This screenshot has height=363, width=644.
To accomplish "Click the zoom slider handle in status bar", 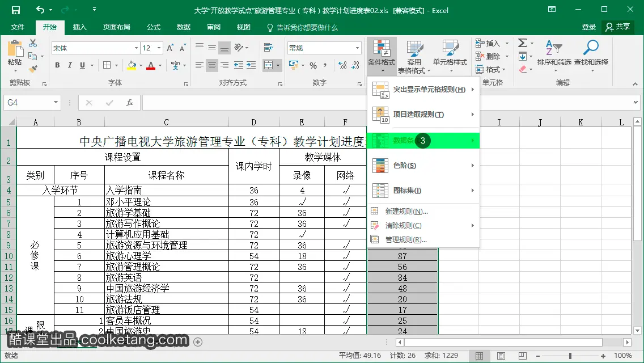I will click(570, 356).
